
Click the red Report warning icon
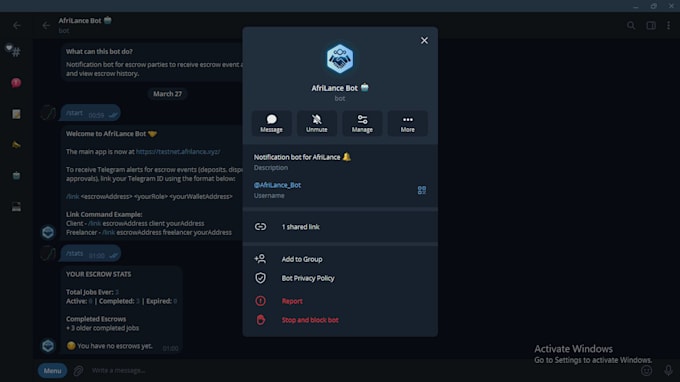[x=260, y=301]
